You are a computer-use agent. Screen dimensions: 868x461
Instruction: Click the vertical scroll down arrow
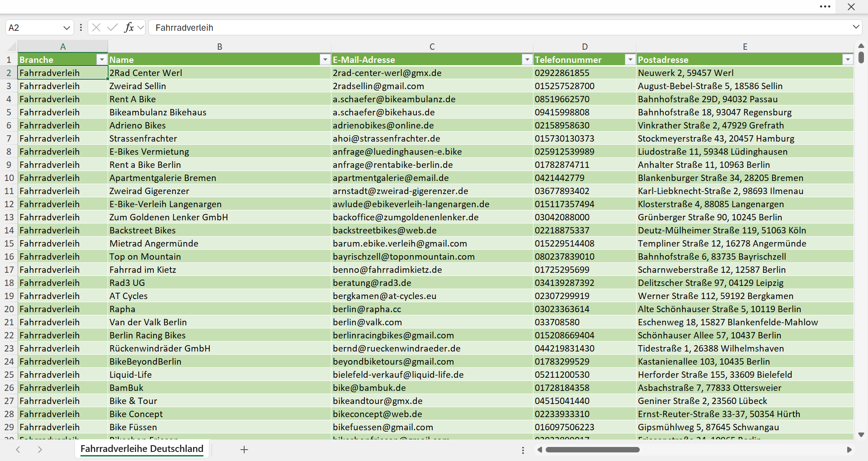861,435
